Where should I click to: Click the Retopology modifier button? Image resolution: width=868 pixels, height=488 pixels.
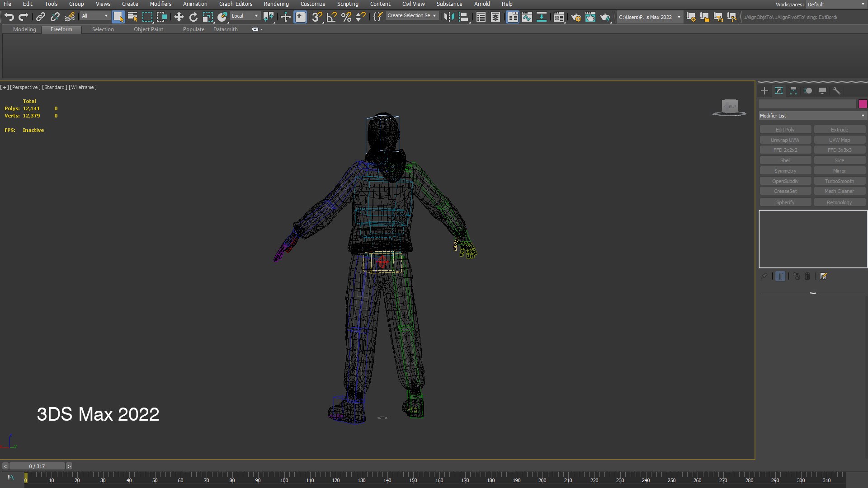(840, 202)
